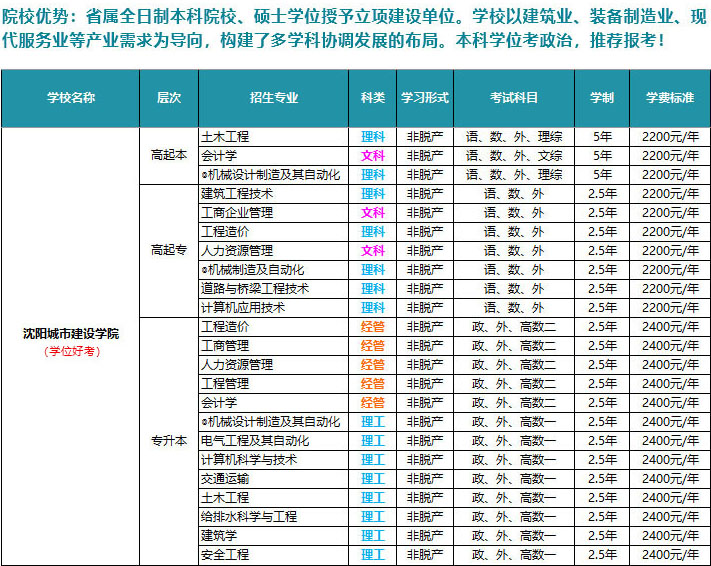
Task: Click 会计学 in the 专升本 section
Action: tap(219, 403)
